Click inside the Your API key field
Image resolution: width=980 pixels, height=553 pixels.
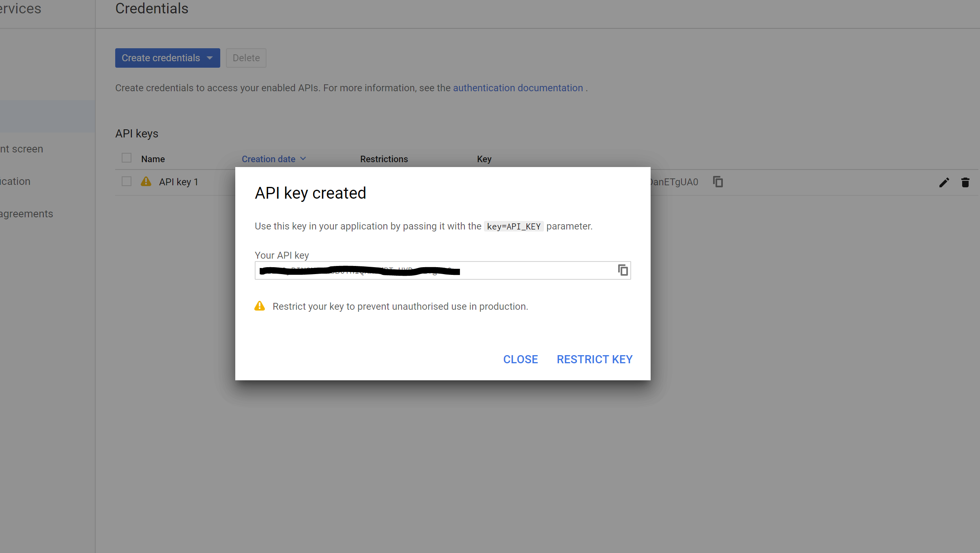(x=527, y=270)
